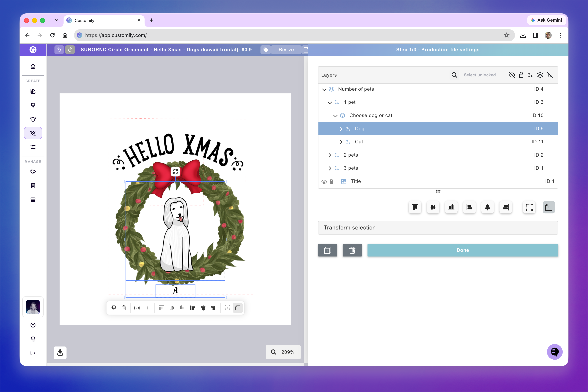Screen dimensions: 588x392
Task: Toggle visibility of Title layer
Action: coord(324,182)
